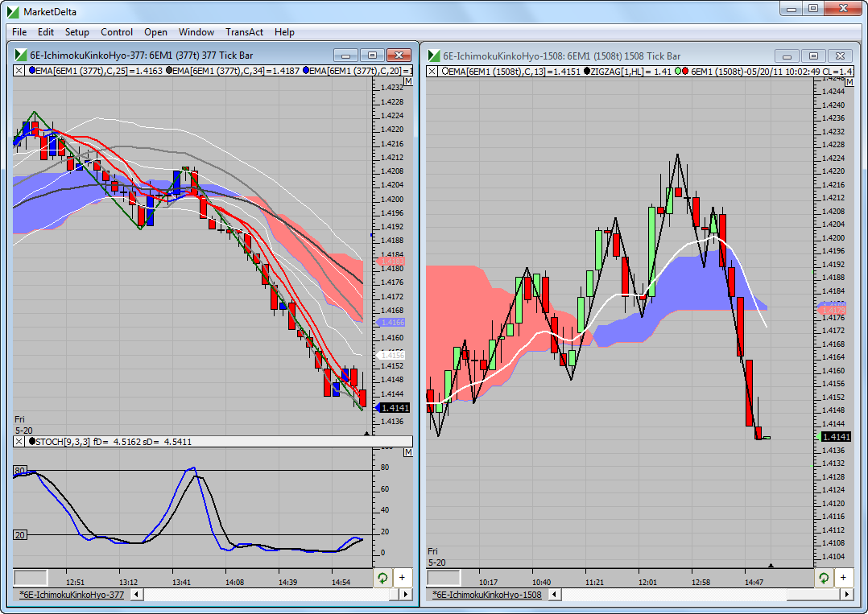Minimize the 377 Tick Bar chart window

346,56
